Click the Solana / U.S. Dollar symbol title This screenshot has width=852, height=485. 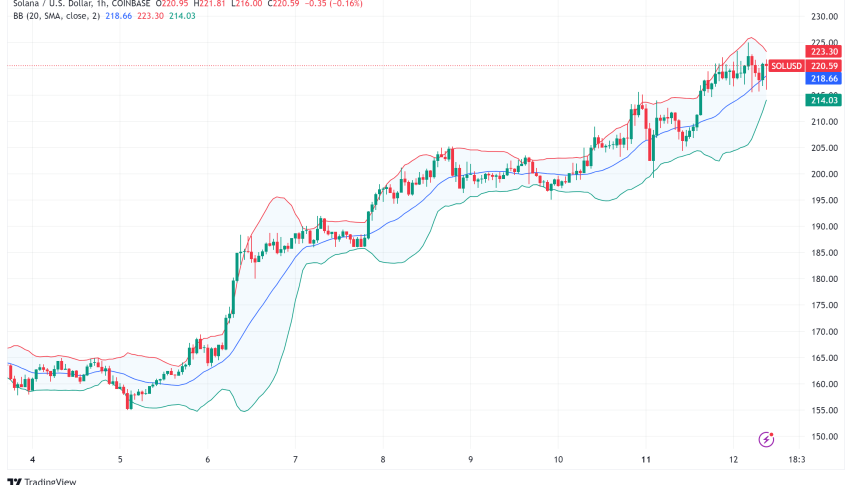click(x=52, y=3)
